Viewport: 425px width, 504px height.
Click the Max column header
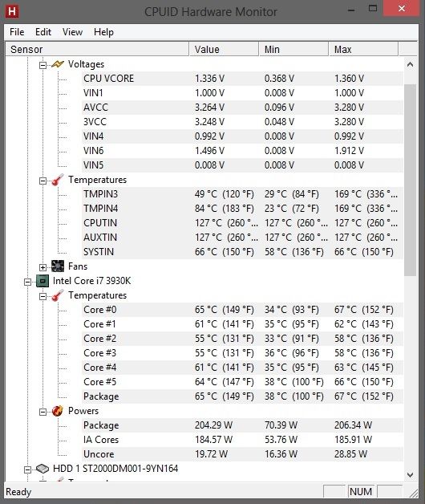pos(363,49)
